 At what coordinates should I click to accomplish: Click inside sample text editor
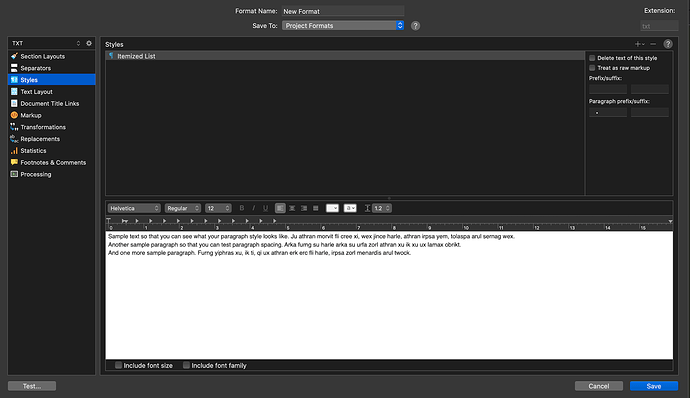click(x=389, y=295)
